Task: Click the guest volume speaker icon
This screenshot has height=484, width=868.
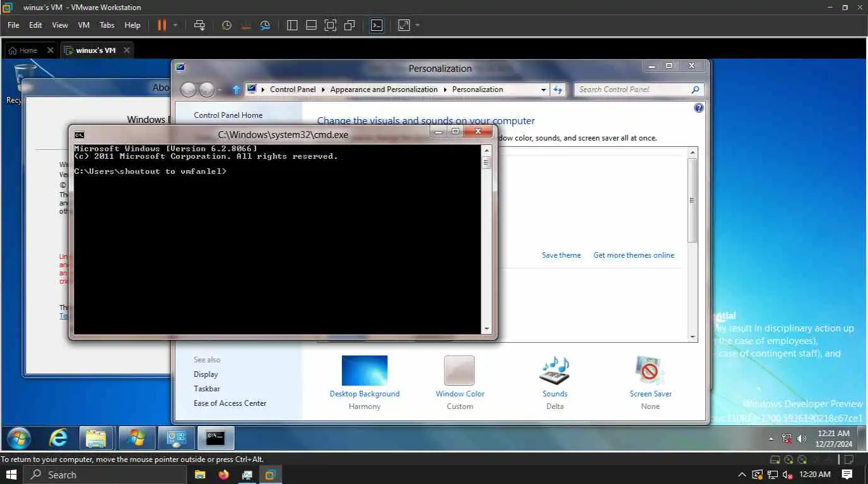Action: [802, 439]
